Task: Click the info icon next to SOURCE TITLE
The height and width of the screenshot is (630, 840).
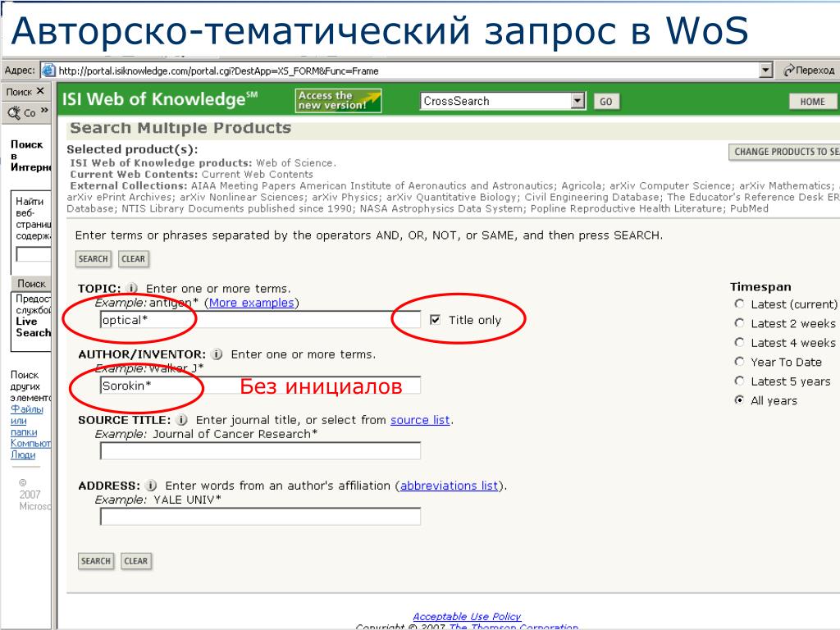Action: [181, 420]
